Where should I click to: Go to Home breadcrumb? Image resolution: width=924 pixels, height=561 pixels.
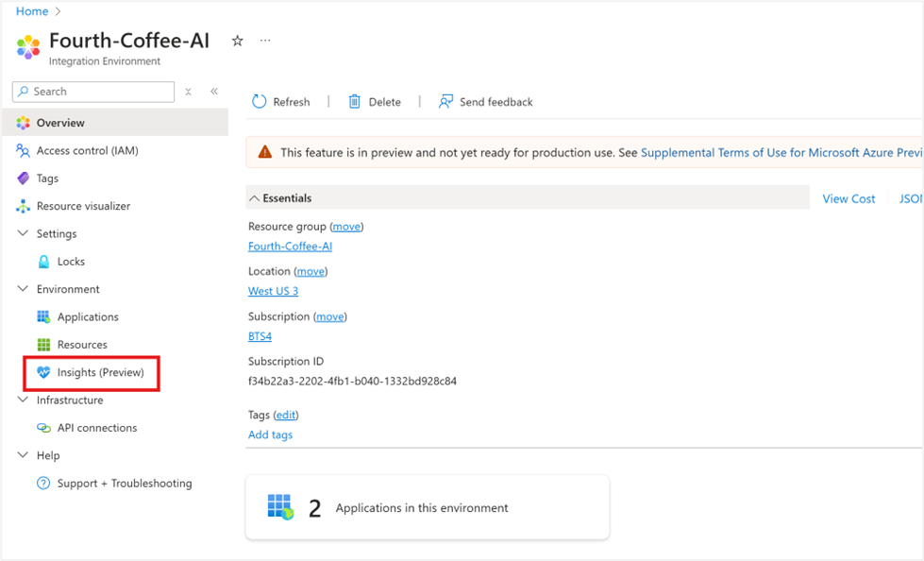pyautogui.click(x=32, y=11)
